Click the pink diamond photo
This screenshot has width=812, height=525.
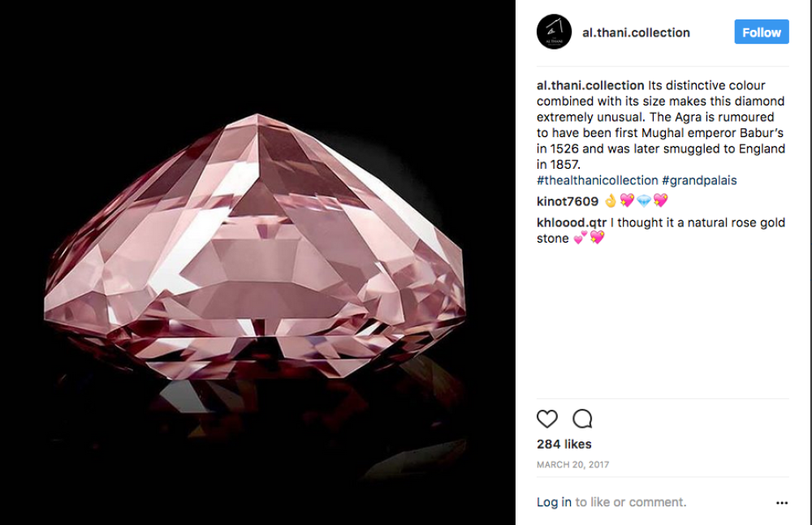(x=257, y=243)
